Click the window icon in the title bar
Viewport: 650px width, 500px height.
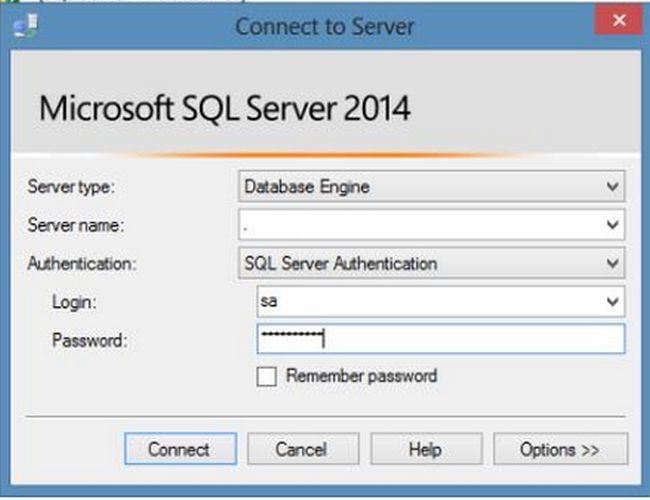click(x=22, y=23)
